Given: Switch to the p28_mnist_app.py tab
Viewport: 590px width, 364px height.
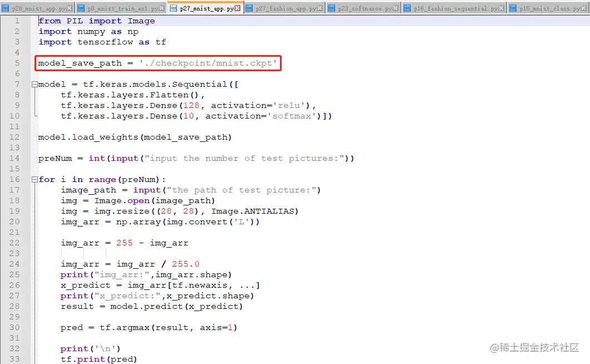Looking at the screenshot, I should pyautogui.click(x=38, y=8).
